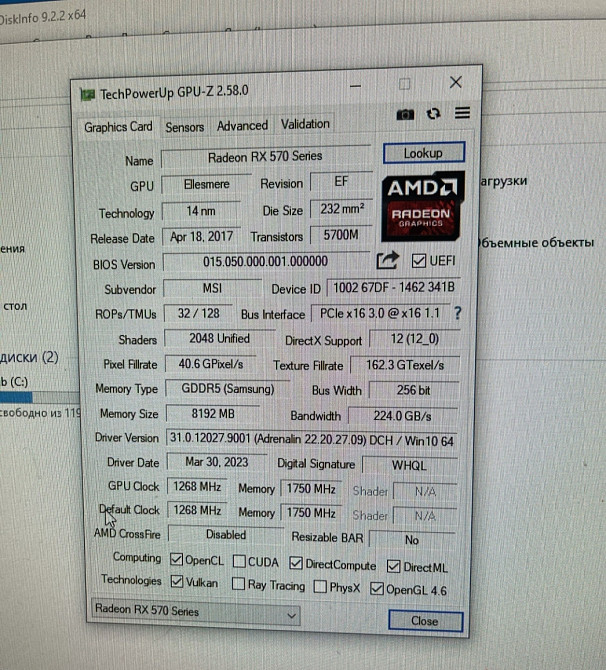Click the refresh arrows icon in GPU-Z
The height and width of the screenshot is (670, 606).
pos(433,114)
